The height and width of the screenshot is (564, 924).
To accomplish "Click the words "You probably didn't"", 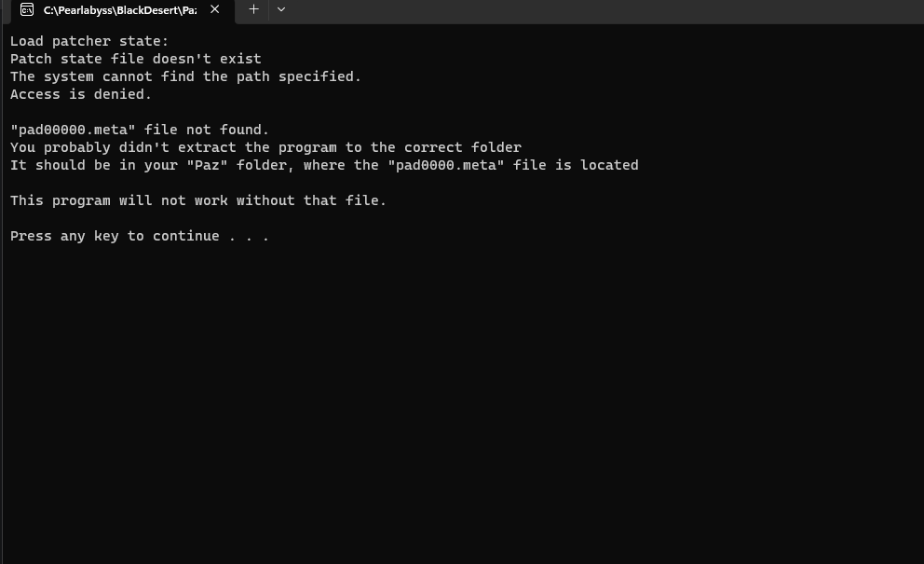I will click(x=89, y=147).
